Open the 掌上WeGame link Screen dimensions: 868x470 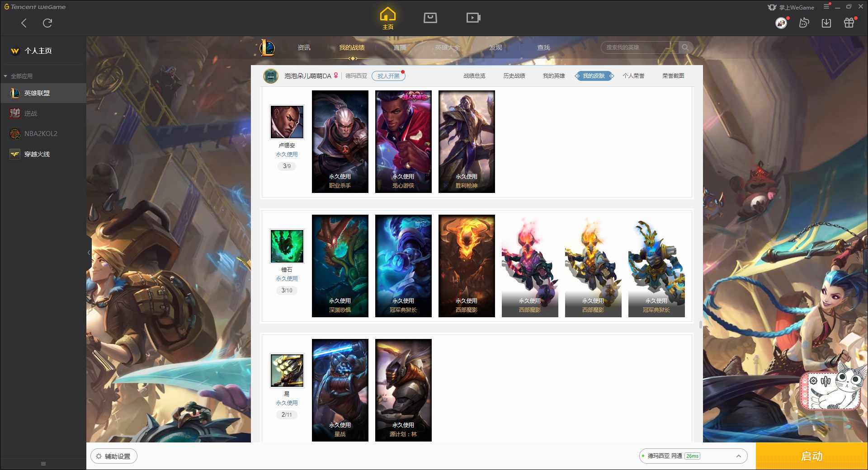[791, 7]
